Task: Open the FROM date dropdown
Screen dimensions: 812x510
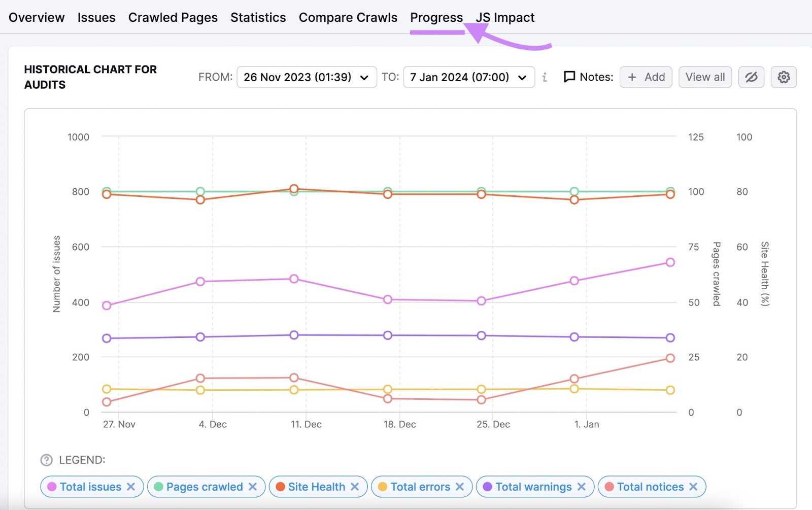Action: pyautogui.click(x=306, y=77)
